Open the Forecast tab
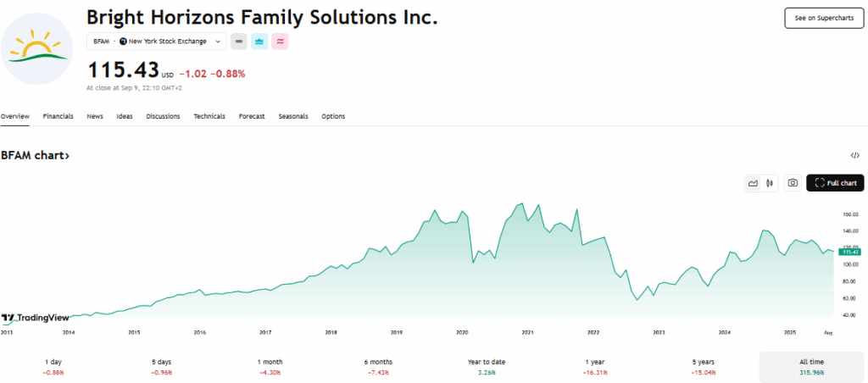868x383 pixels. [x=252, y=116]
